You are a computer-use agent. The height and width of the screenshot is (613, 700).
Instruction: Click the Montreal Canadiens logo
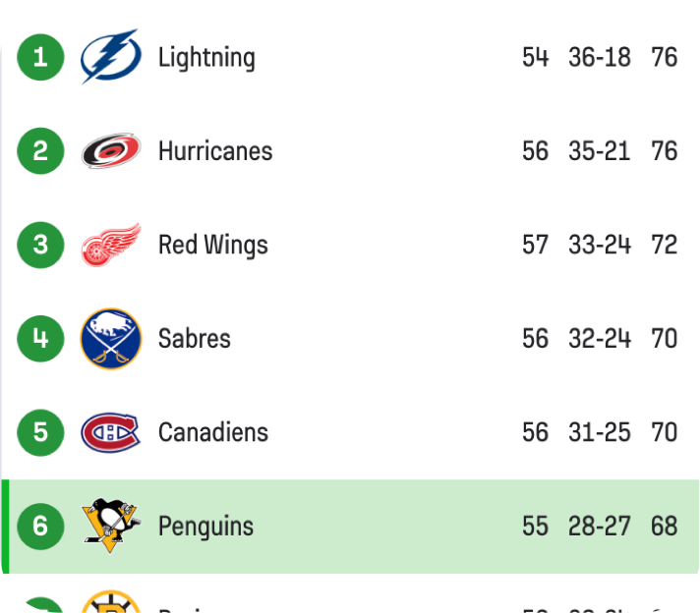(x=110, y=432)
